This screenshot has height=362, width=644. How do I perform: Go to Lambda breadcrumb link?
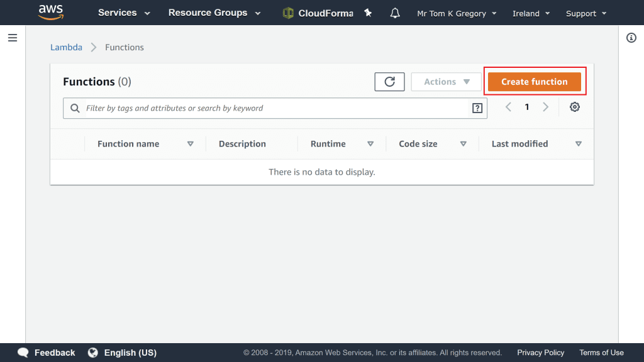(66, 47)
